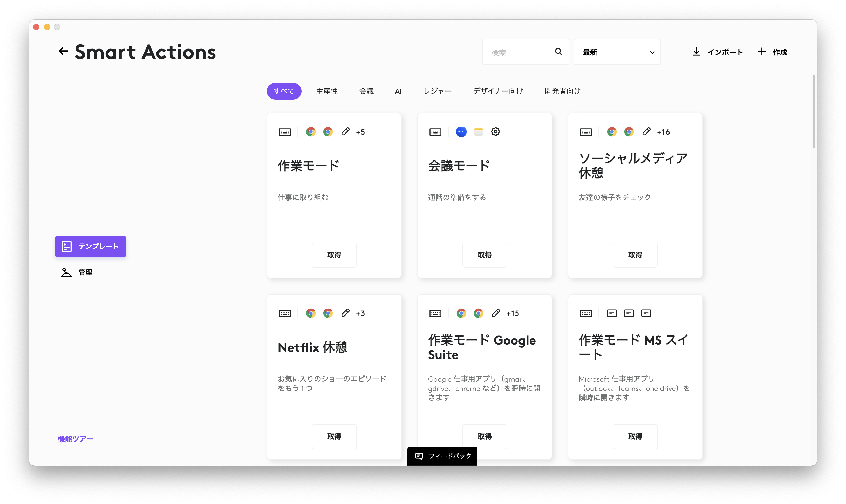Click the search magnifier icon
Screen dimensions: 846x504
tap(558, 52)
